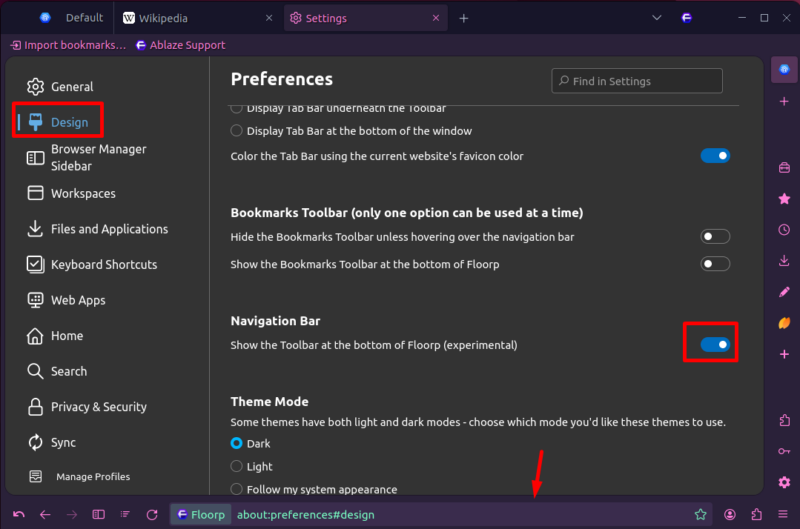Toggle favicon color Tab Bar switch
Screen dimensions: 800x529
[x=715, y=156]
